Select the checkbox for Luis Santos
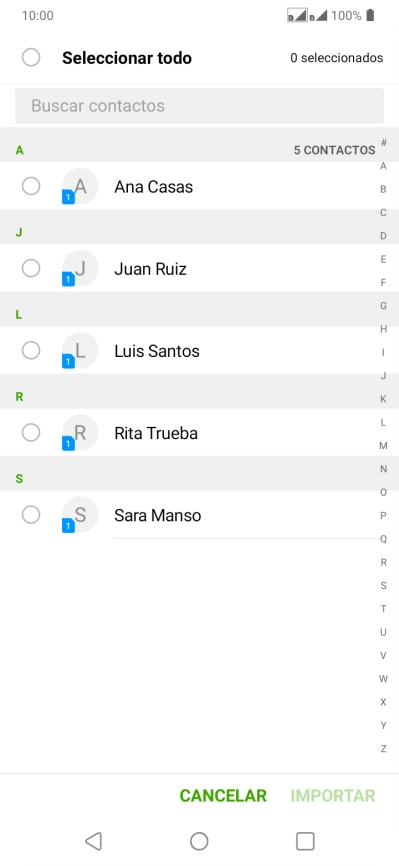Viewport: 399px width, 866px height. point(31,351)
